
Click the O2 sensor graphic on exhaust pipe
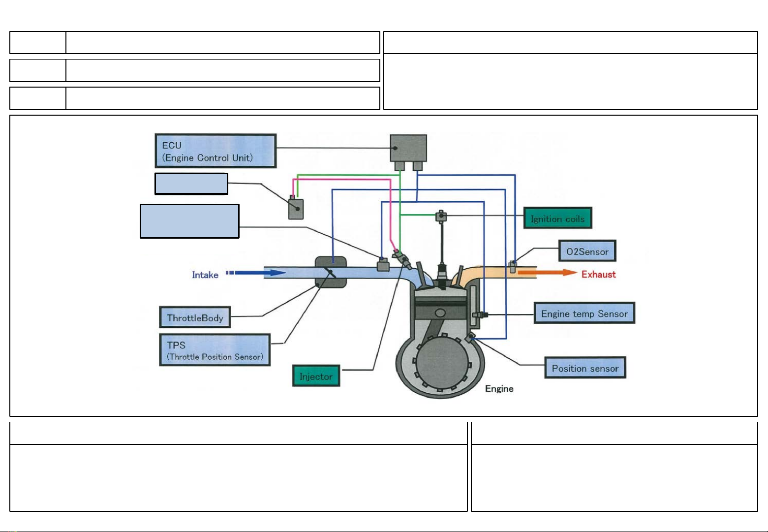513,266
